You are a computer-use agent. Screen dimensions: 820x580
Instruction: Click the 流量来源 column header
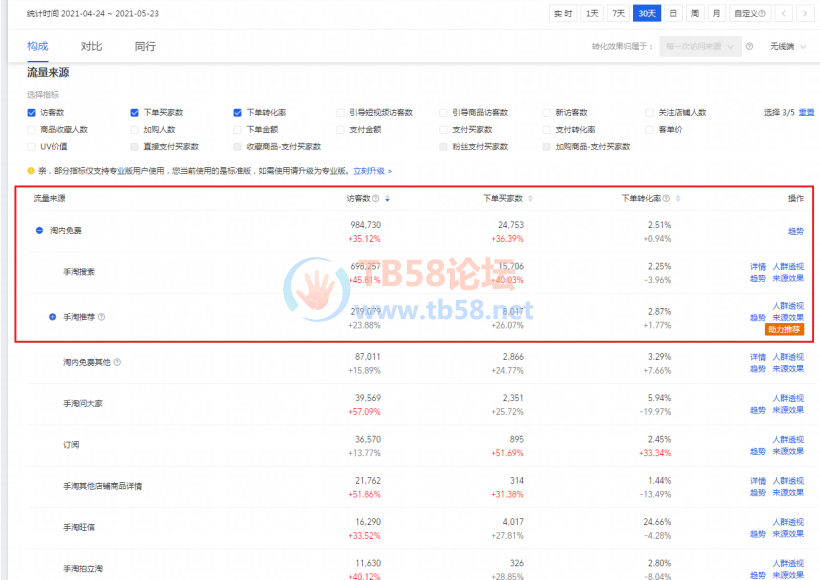click(x=50, y=198)
